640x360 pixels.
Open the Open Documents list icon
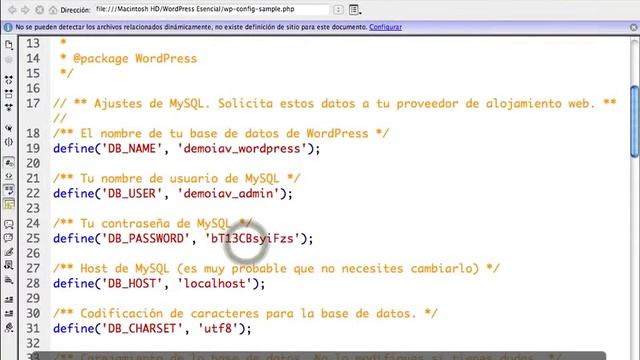coord(9,44)
